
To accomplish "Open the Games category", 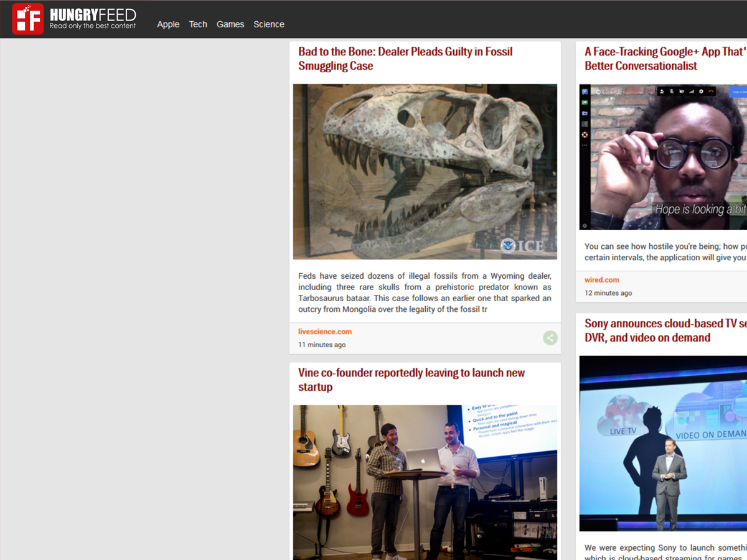I will point(230,24).
